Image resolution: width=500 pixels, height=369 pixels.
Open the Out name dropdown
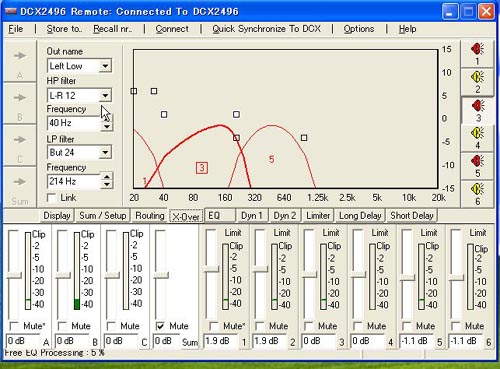pyautogui.click(x=105, y=66)
